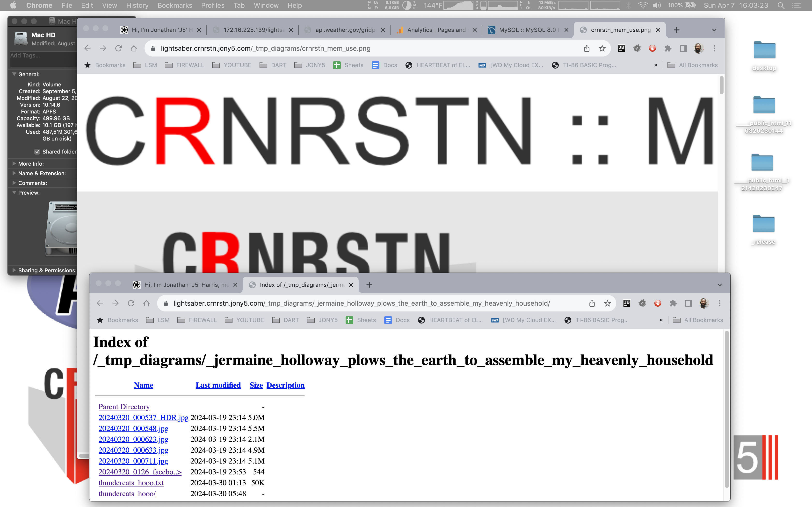Screen dimensions: 812x507
Task: Click the profile avatar in lower Chrome window
Action: click(x=704, y=303)
